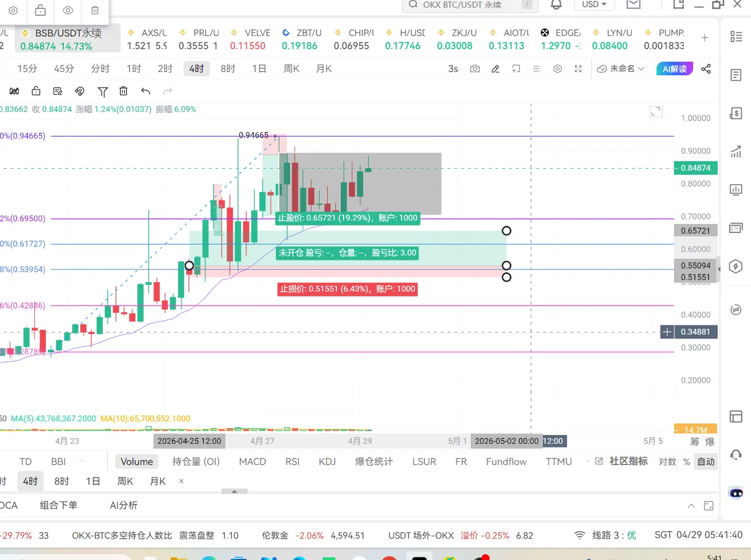Select the 爆仓统计 indicator tab
Screen dimensions: 751x560
point(374,462)
